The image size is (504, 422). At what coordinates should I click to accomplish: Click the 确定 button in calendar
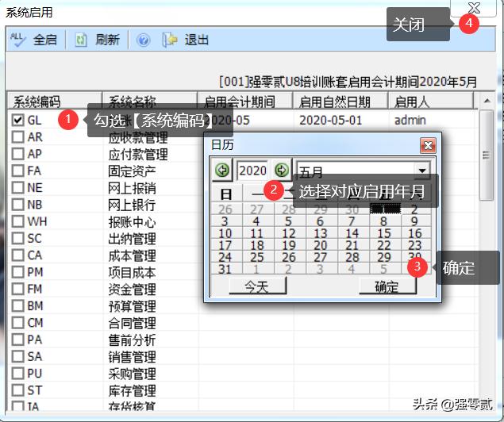(x=387, y=286)
